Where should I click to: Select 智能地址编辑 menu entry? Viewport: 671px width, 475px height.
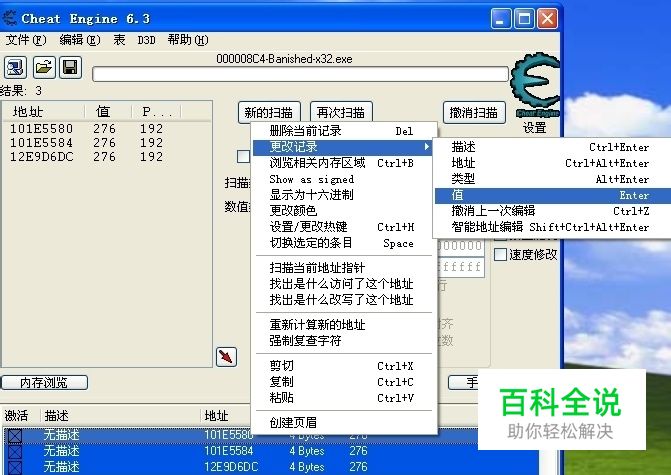click(552, 227)
